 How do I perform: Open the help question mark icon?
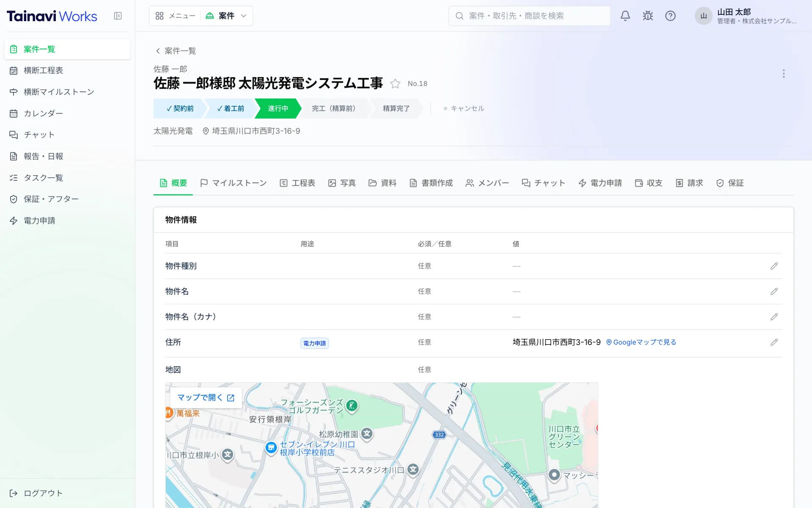point(670,16)
